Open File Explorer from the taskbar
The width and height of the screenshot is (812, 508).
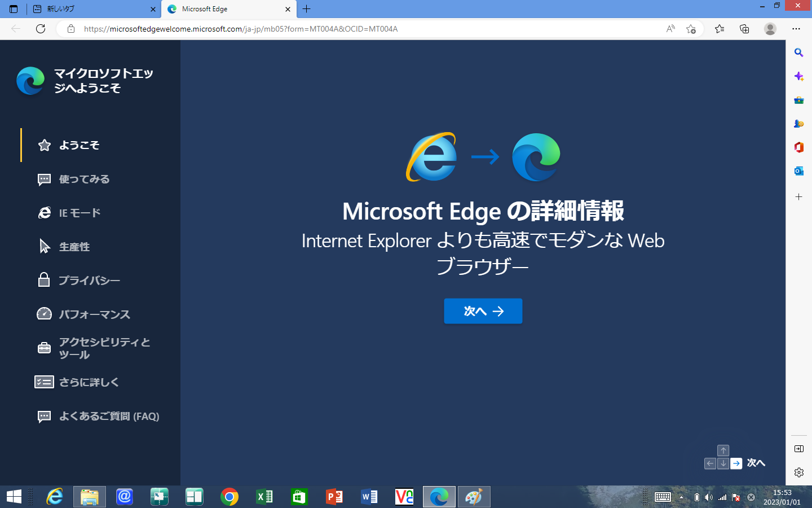(90, 497)
